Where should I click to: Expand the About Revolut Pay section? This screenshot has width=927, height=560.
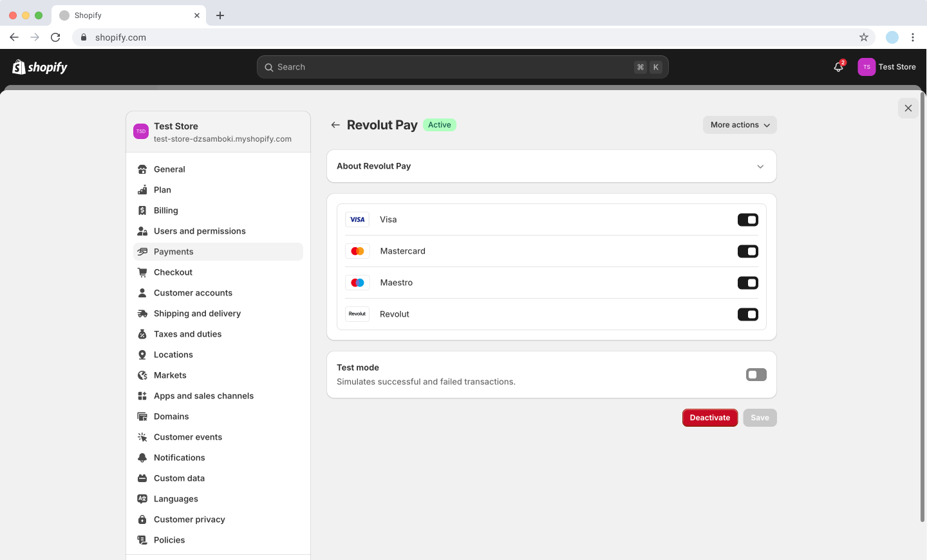(552, 166)
